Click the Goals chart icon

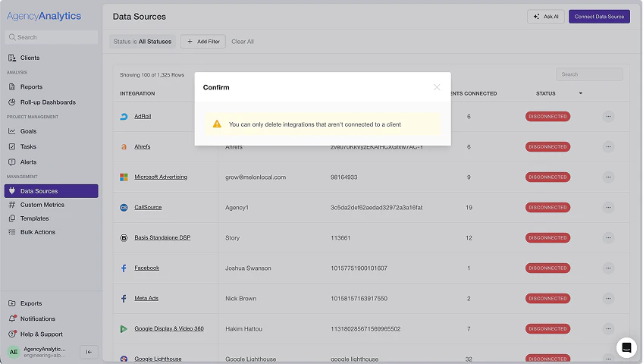pos(12,131)
